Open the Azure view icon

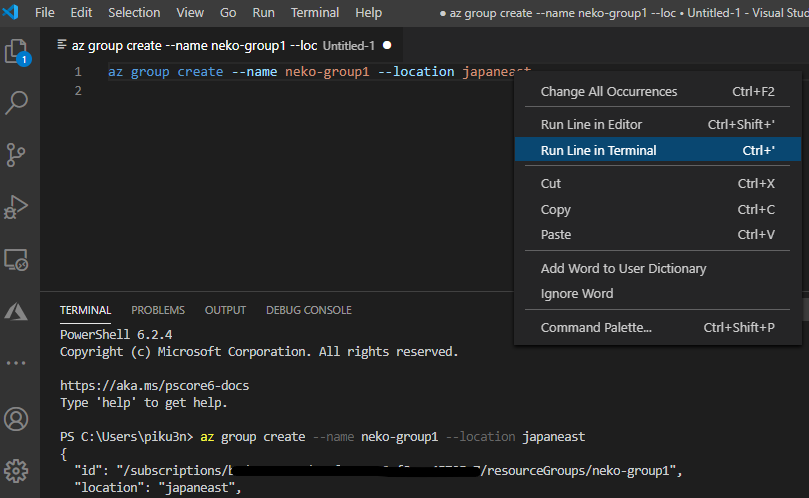[x=16, y=311]
